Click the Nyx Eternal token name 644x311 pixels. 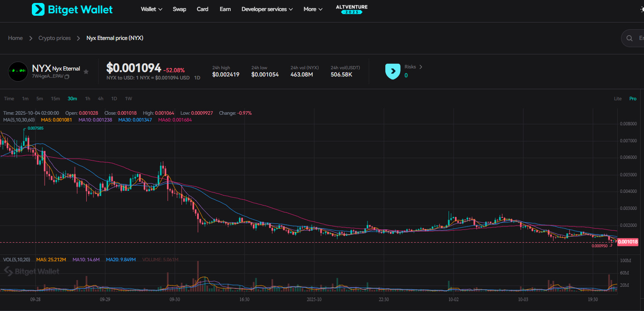pyautogui.click(x=66, y=69)
